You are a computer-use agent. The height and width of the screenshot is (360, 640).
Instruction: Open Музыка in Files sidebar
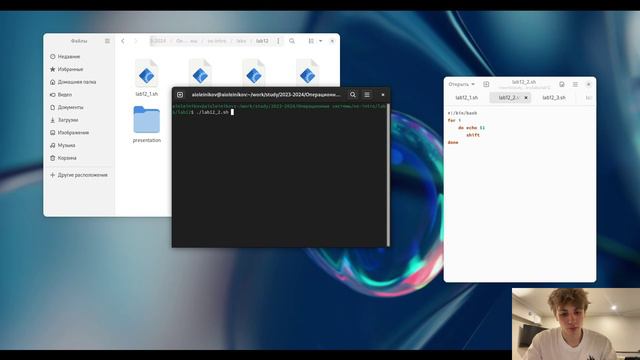pos(62,145)
